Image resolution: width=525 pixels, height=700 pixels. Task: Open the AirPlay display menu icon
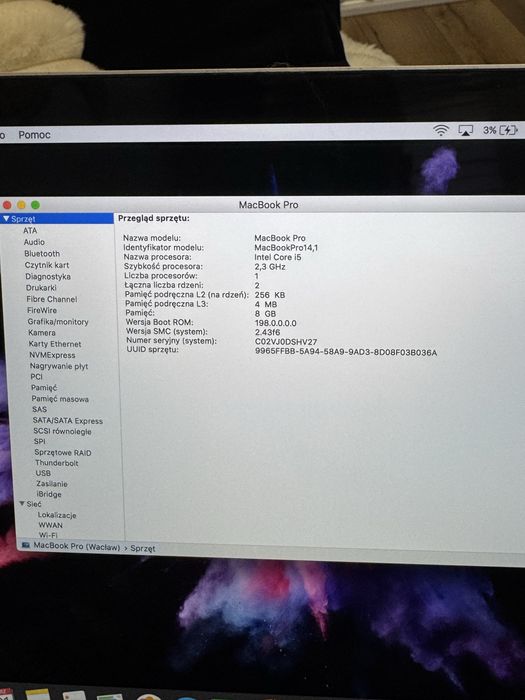tap(465, 130)
